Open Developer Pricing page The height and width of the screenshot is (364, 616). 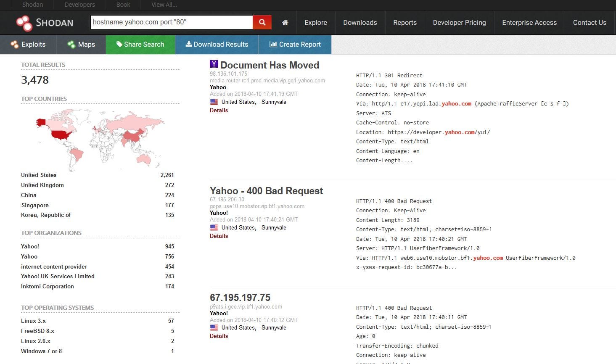click(x=459, y=23)
